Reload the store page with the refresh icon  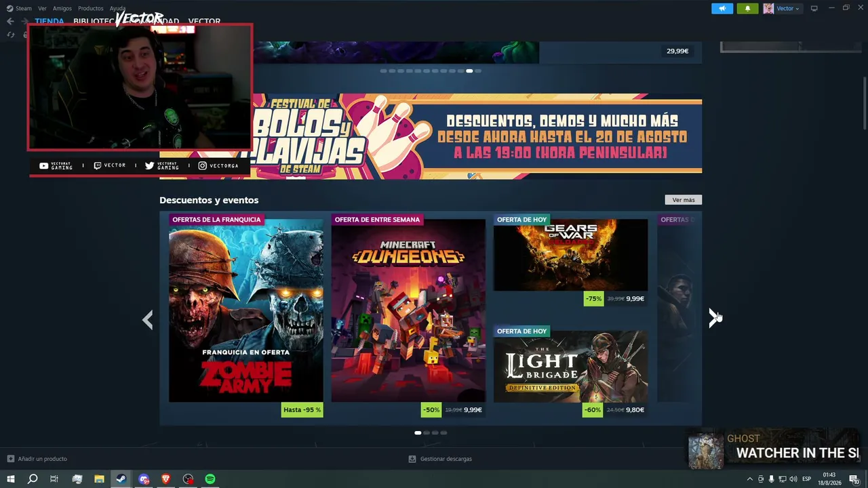coord(11,35)
